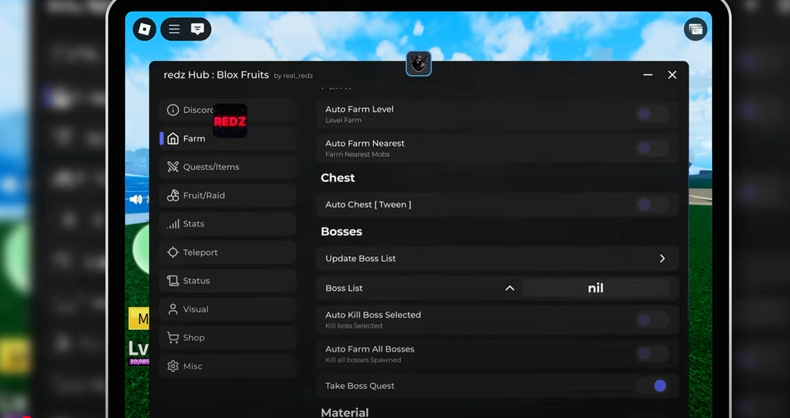Click the Quests/Items crossed swords icon

click(x=173, y=167)
